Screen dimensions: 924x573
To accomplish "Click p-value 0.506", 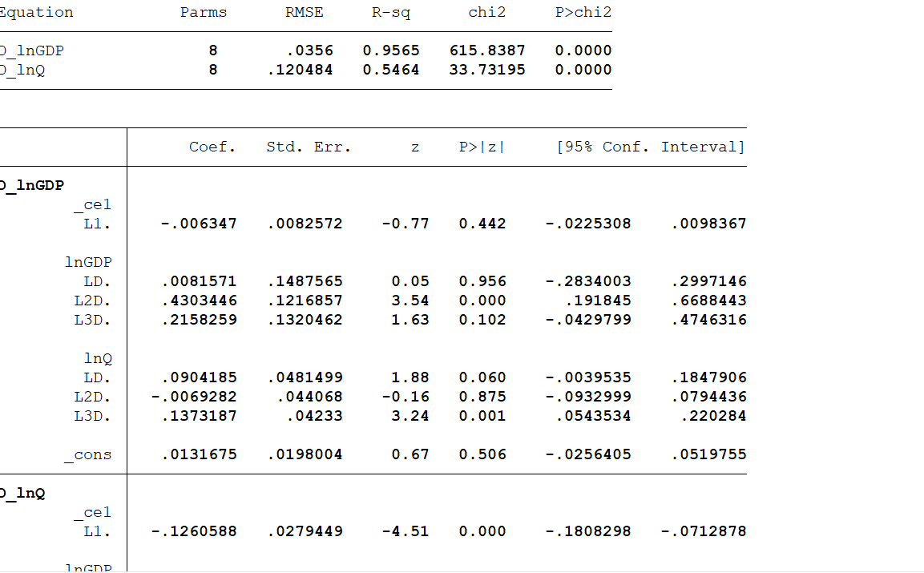I will tap(482, 454).
